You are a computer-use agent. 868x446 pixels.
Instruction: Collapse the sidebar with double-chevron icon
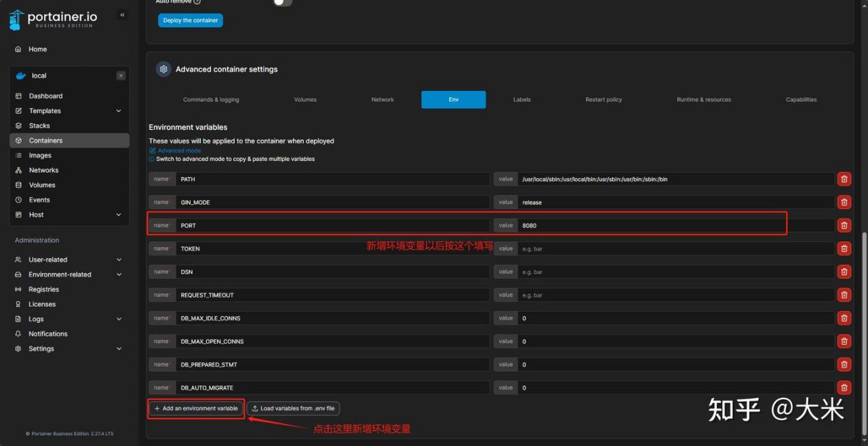122,15
